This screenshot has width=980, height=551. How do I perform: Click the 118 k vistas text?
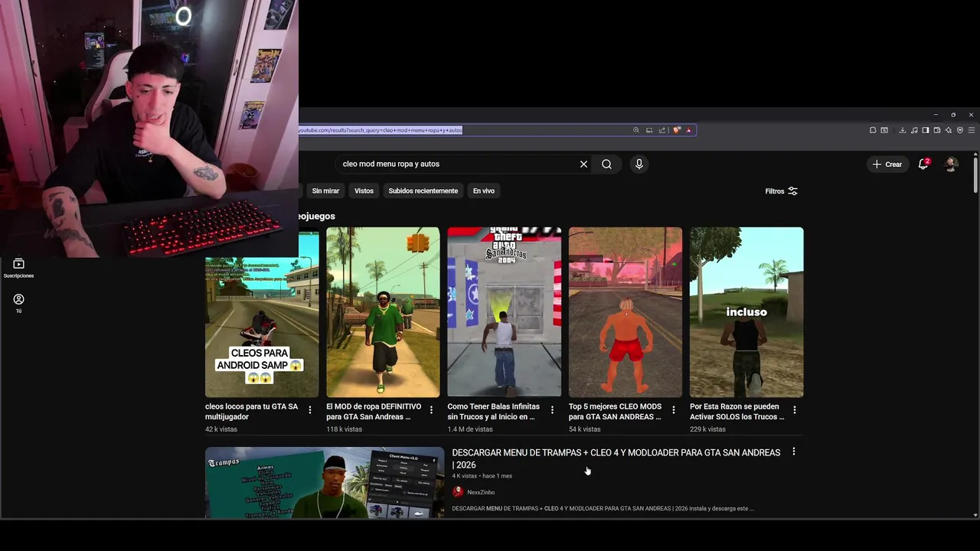345,429
